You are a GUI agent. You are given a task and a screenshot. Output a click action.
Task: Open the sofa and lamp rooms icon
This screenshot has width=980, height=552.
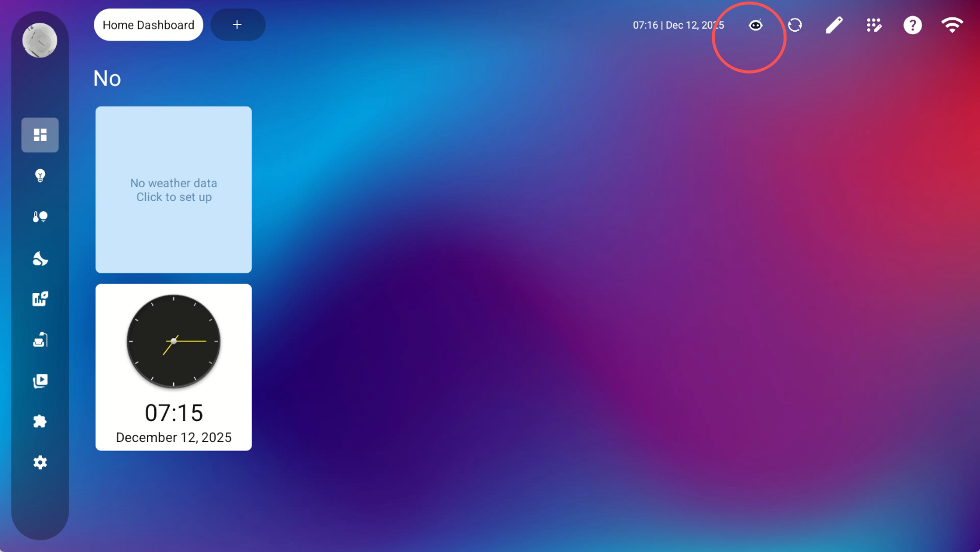point(40,340)
